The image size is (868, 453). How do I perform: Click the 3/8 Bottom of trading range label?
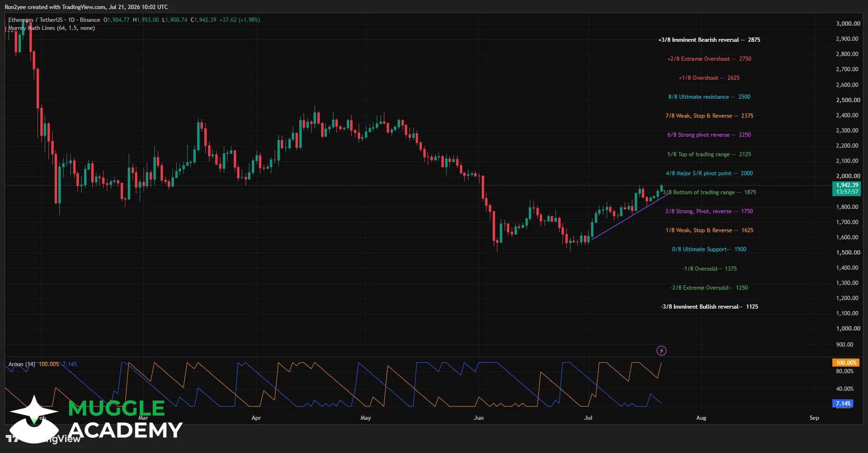(x=709, y=192)
